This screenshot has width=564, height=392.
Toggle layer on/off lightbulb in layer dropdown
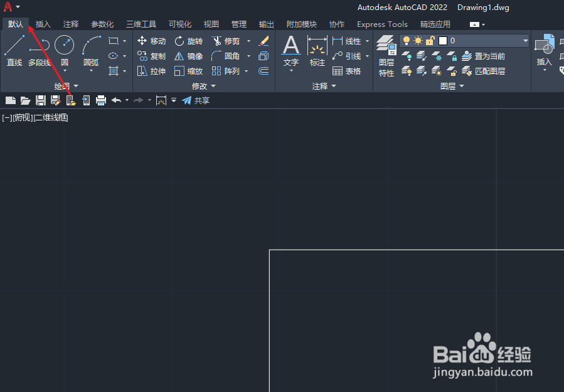407,41
